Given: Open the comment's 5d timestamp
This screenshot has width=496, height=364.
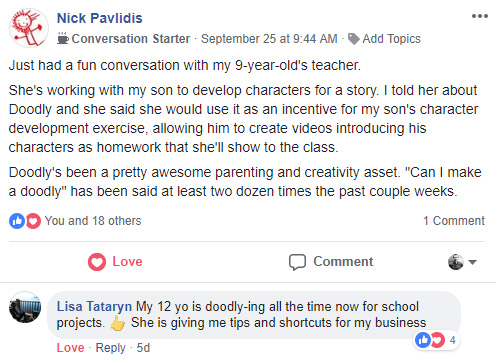Looking at the screenshot, I should (143, 348).
